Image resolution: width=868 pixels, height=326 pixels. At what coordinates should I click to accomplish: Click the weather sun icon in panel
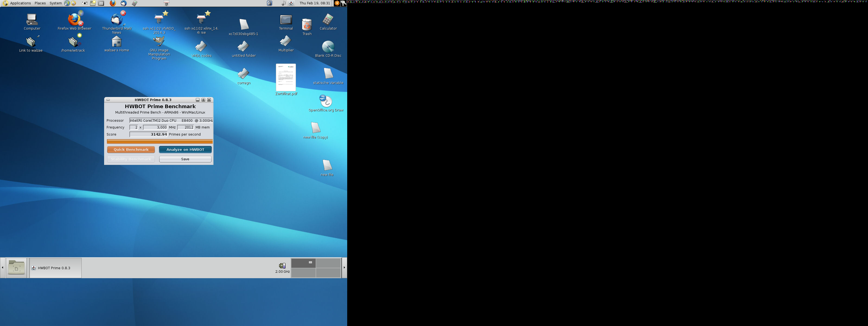click(337, 3)
